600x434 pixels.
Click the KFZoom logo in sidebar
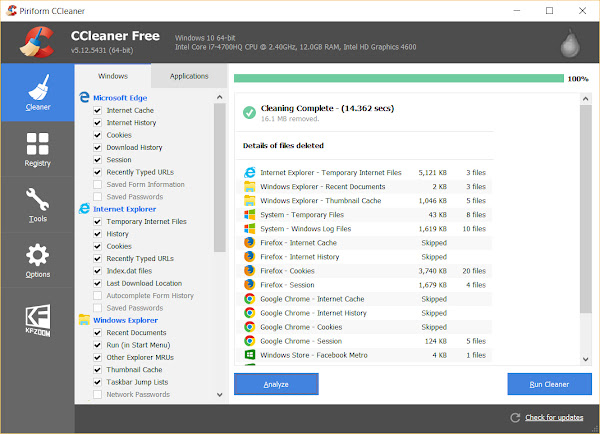coord(38,320)
